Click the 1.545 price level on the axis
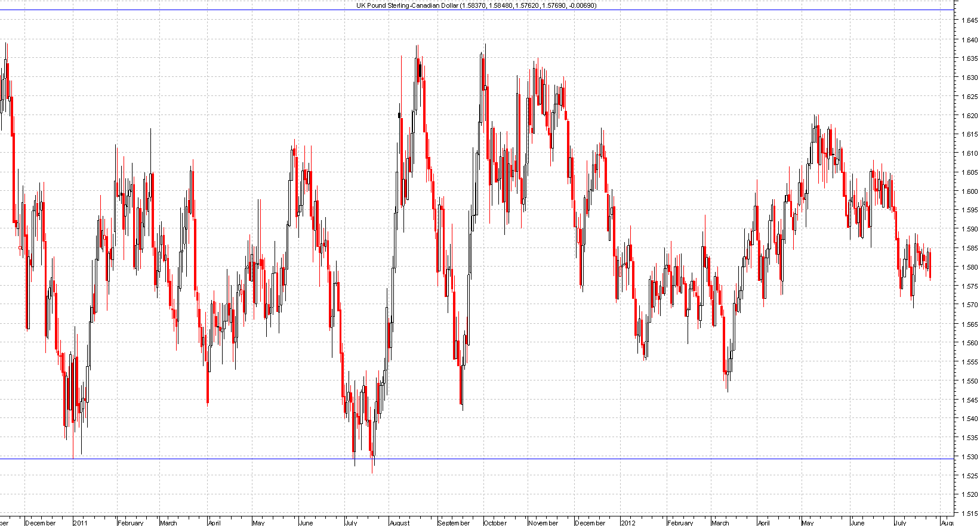This screenshot has height=526, width=980. click(x=969, y=400)
